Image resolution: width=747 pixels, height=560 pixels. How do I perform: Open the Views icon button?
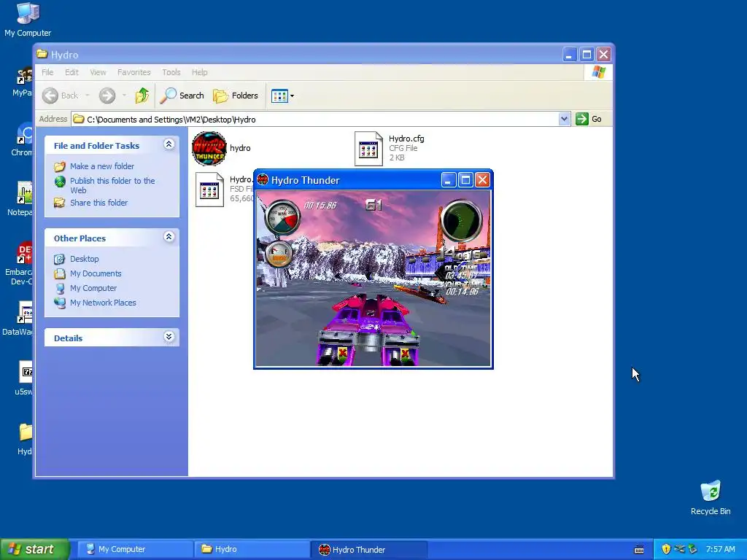pyautogui.click(x=279, y=96)
